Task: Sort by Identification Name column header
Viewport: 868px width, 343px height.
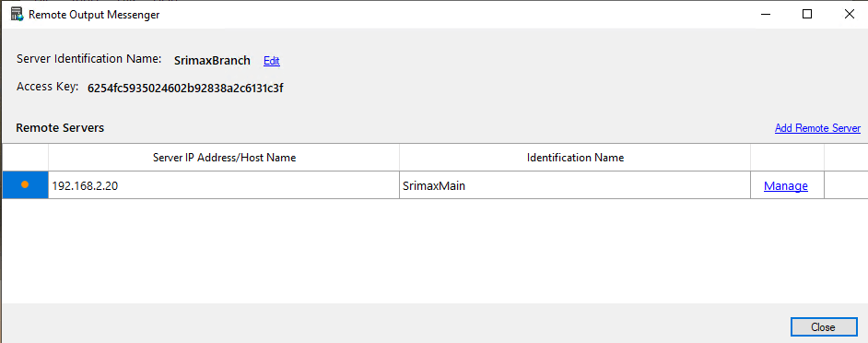Action: [x=575, y=158]
